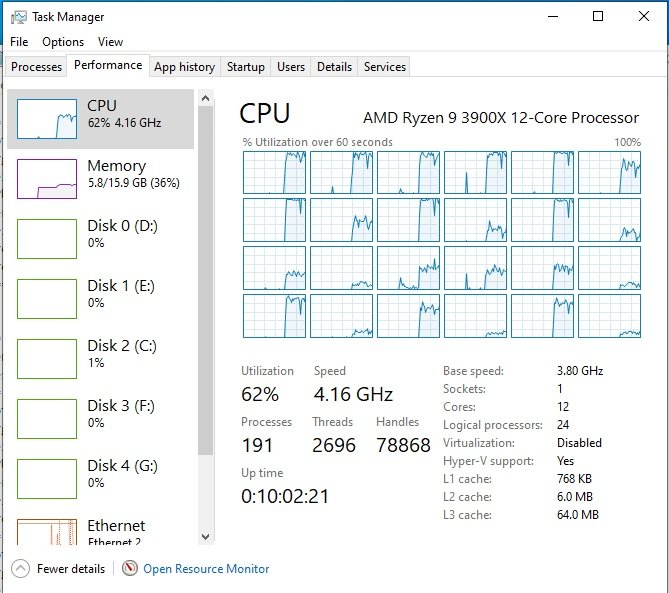This screenshot has height=593, width=669.
Task: Click Open Resource Monitor link
Action: tap(206, 569)
